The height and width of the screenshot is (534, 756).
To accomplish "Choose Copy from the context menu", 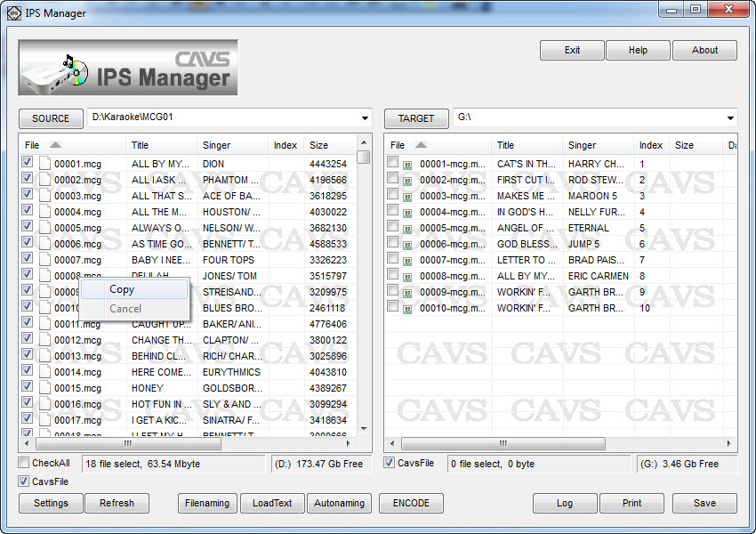I will [x=122, y=289].
